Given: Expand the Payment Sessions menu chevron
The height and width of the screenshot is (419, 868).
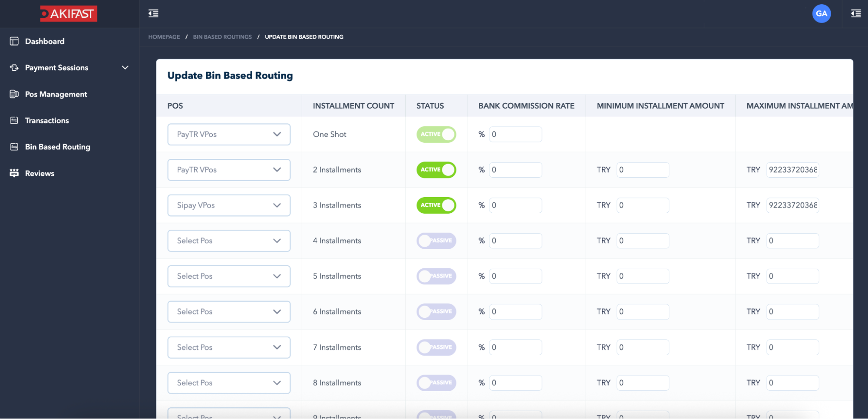Looking at the screenshot, I should (x=125, y=68).
